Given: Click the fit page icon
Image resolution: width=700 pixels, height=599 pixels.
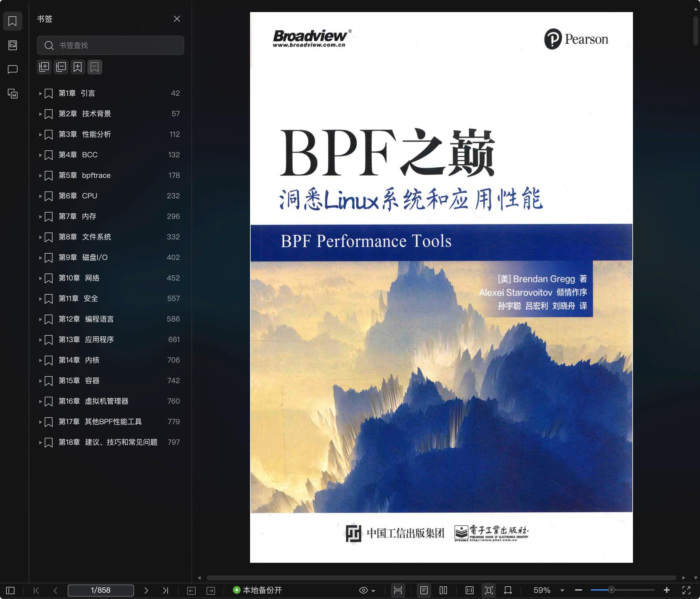Looking at the screenshot, I should click(x=489, y=591).
